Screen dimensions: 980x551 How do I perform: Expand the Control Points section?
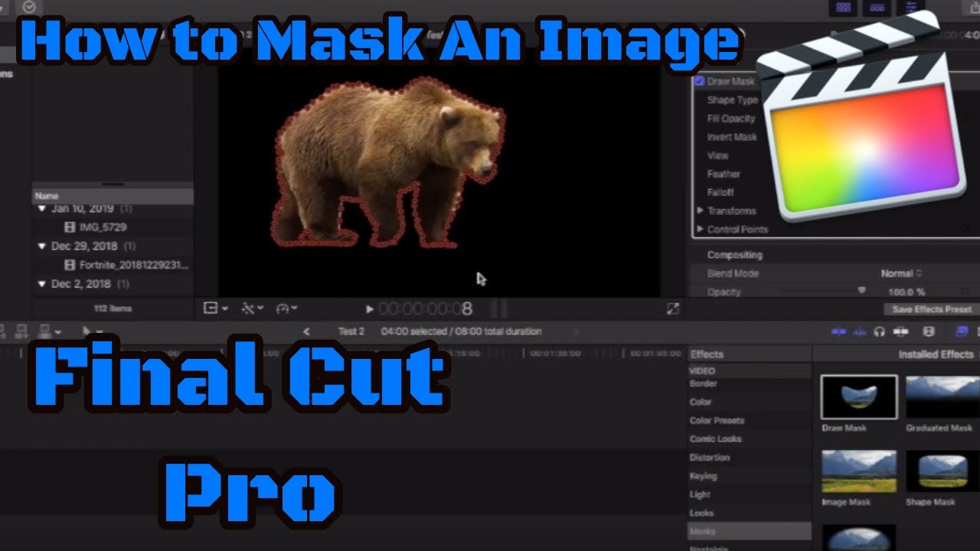[700, 229]
